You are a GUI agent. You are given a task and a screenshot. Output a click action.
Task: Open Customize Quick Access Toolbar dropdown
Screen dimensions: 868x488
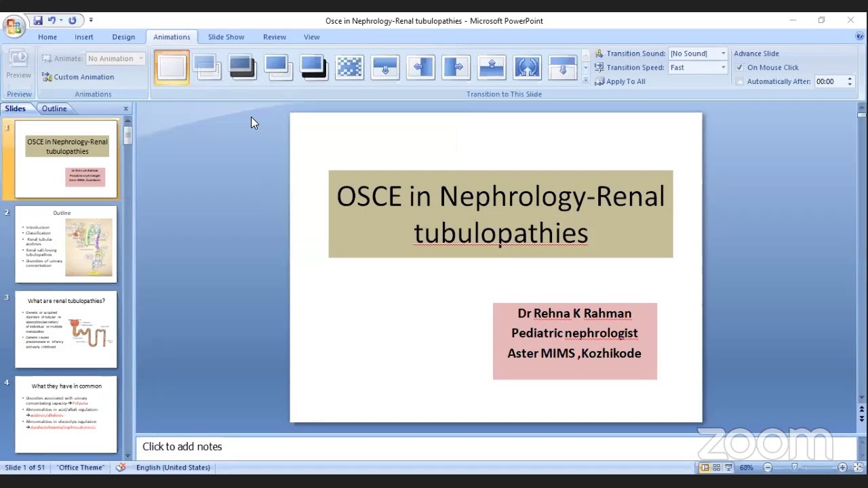pos(91,21)
